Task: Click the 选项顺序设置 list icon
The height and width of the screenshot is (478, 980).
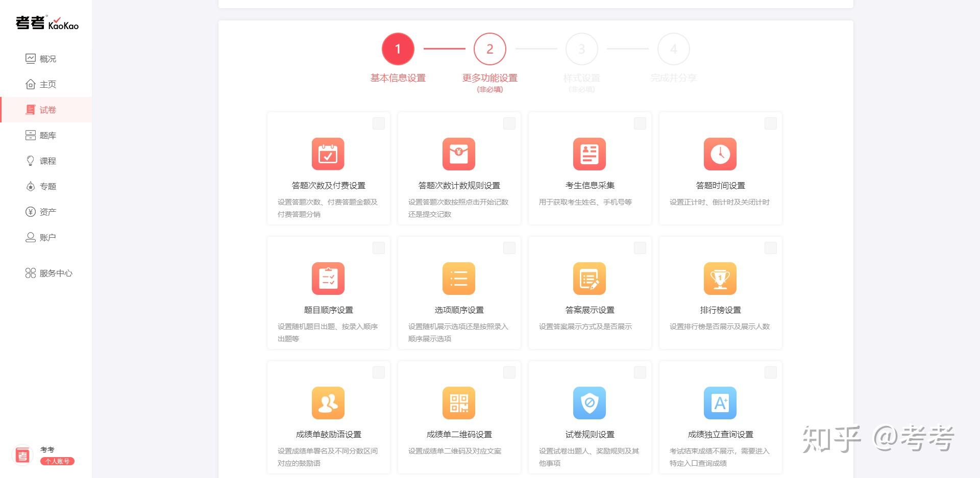Action: [x=459, y=279]
